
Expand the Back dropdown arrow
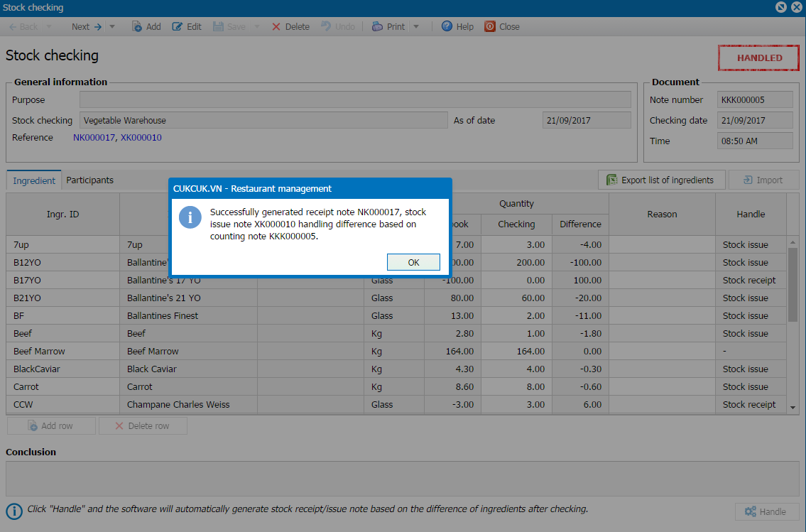click(x=49, y=27)
